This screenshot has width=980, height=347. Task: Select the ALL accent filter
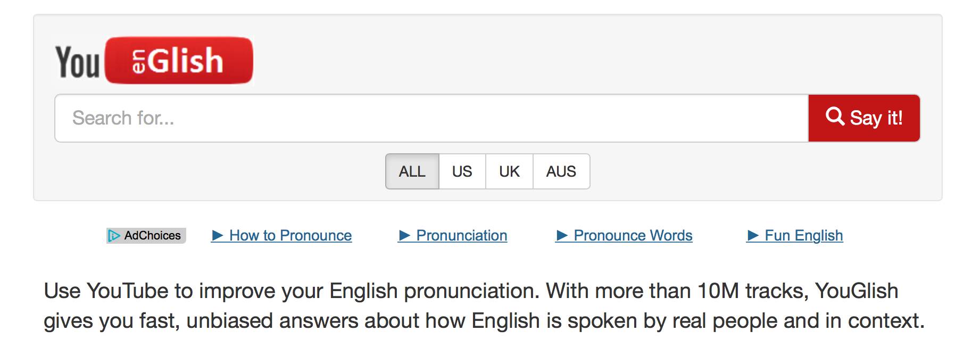(412, 171)
